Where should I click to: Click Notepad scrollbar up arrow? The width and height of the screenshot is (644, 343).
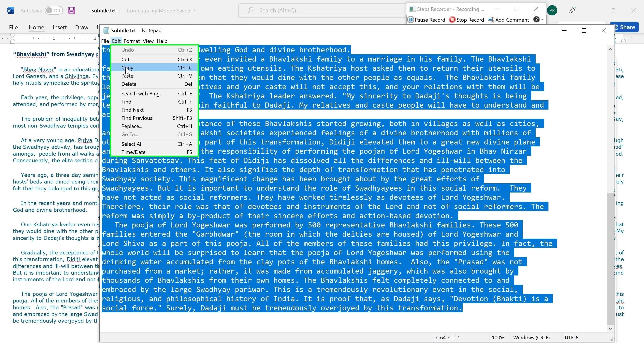[610, 49]
